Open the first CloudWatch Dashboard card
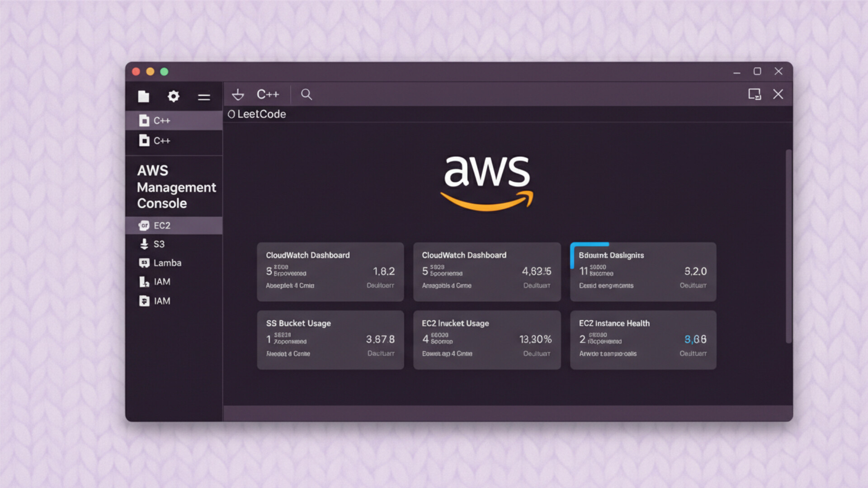868x488 pixels. [330, 272]
